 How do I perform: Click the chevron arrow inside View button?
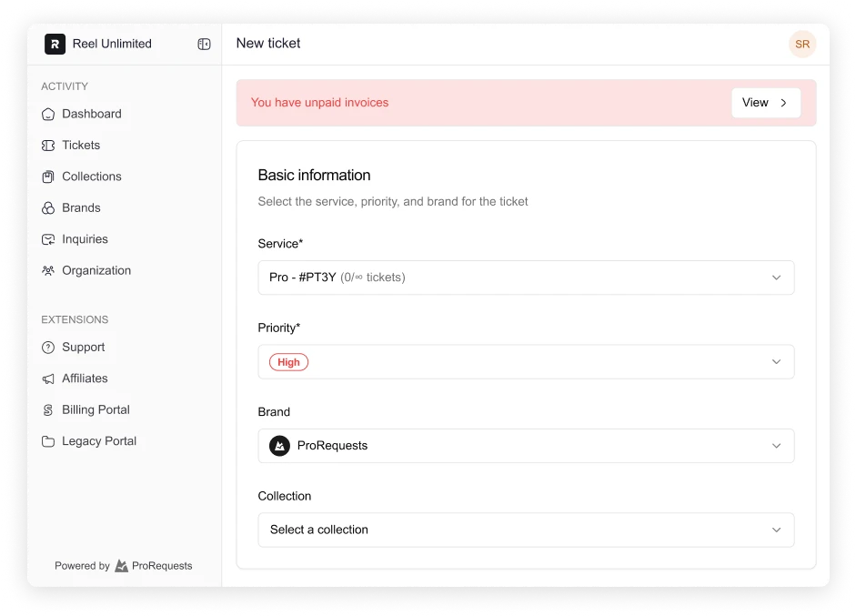pyautogui.click(x=783, y=103)
